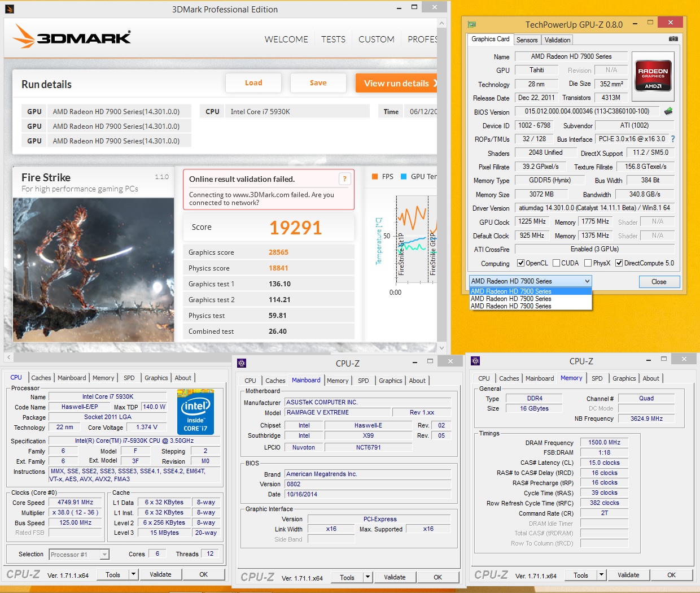Click the 3DMark title bar app icon
700x593 pixels.
[x=10, y=9]
